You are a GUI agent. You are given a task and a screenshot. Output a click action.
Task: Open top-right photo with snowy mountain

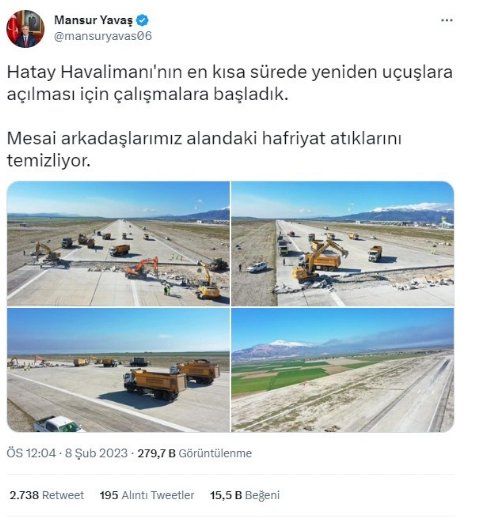tap(343, 244)
